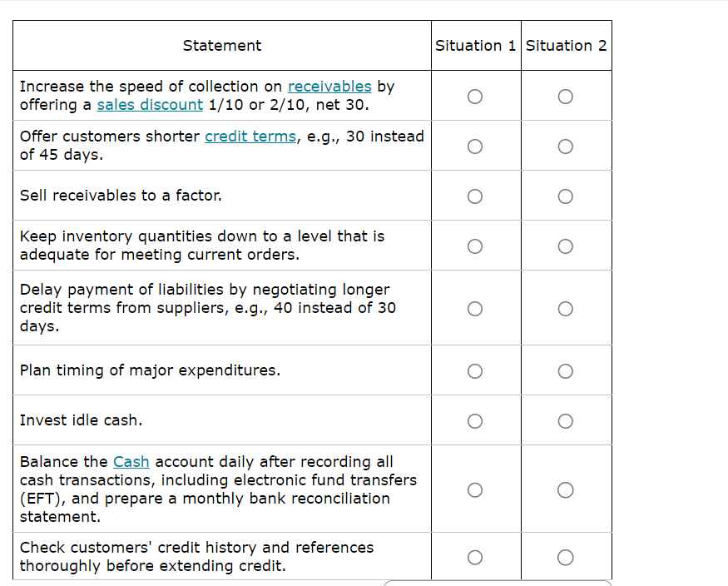Select Situation 2 for offering shorter credit terms
Screen dimensions: 728x586
click(566, 146)
